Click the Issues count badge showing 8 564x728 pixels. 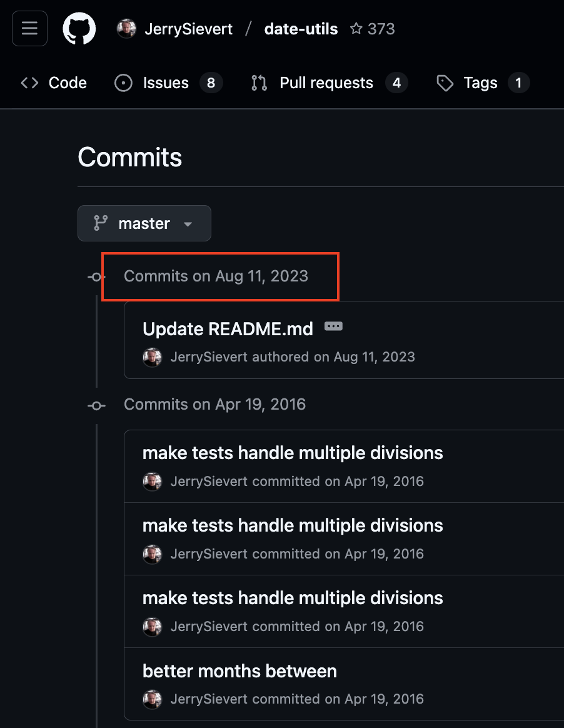pos(211,83)
